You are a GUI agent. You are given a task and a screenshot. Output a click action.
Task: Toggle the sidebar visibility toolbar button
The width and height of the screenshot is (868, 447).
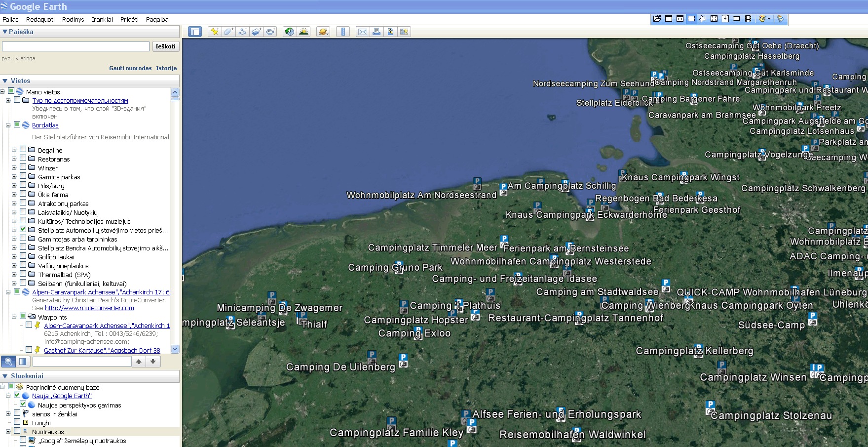pyautogui.click(x=195, y=32)
